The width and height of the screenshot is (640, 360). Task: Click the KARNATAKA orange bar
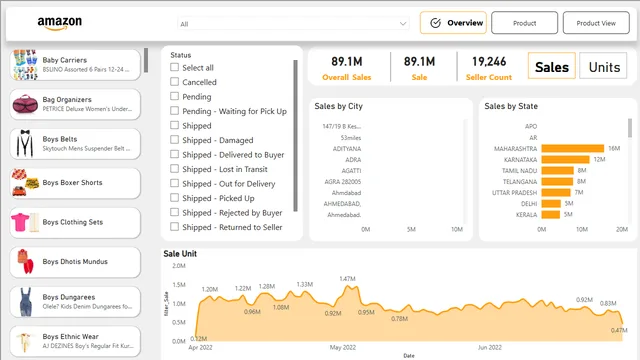point(565,159)
